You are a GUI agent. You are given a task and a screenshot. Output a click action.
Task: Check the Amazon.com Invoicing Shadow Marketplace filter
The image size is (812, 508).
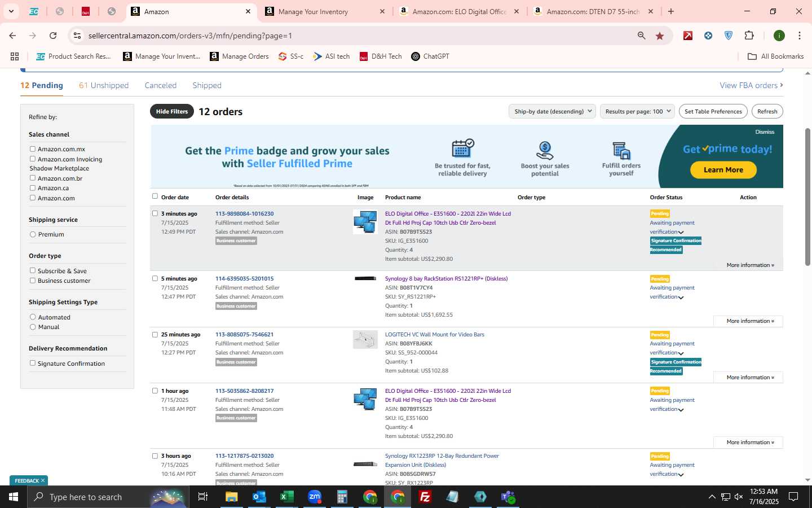(x=33, y=159)
